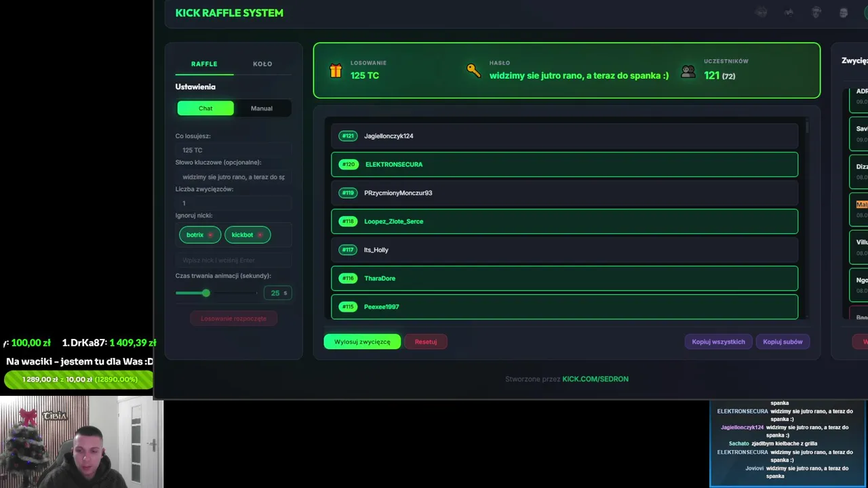Click the 'Słowo kluczowe' keyword input field

pyautogui.click(x=233, y=177)
